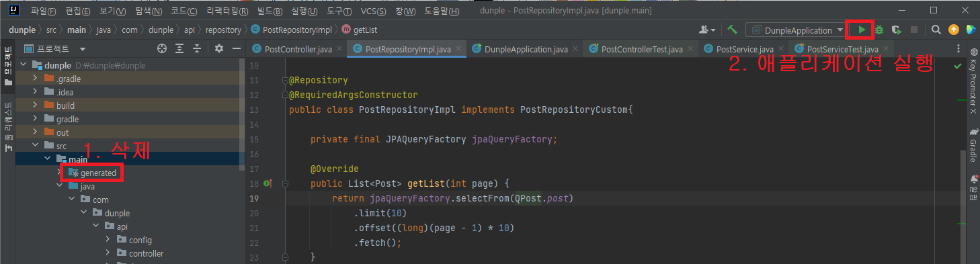Open the colorful JetBrains toolbox icon
This screenshot has width=980, height=264.
pos(971,30)
